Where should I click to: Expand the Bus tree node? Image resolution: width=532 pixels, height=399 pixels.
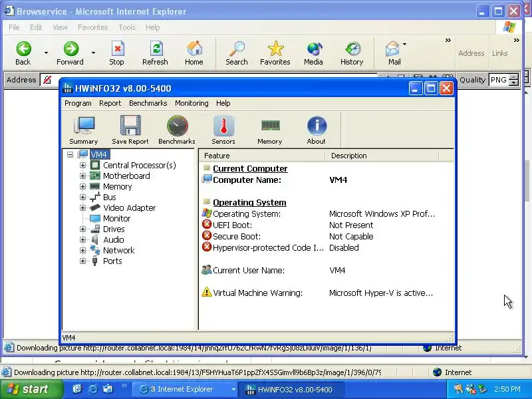point(82,197)
